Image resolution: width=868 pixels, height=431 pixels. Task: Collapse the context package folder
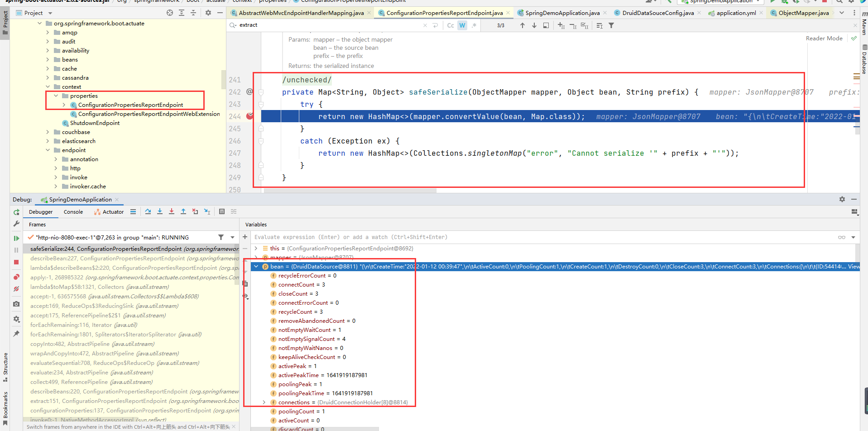[48, 87]
